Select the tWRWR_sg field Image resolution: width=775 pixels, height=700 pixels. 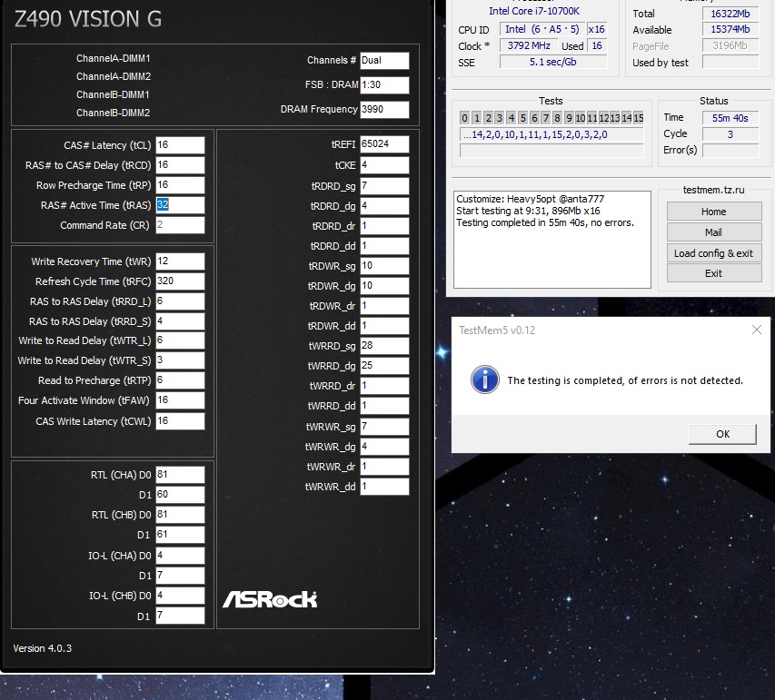pos(384,427)
